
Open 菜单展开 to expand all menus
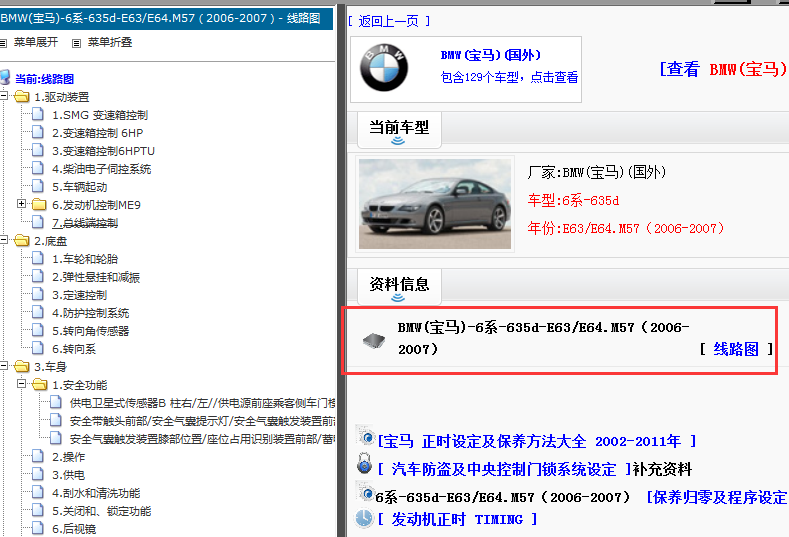click(36, 42)
